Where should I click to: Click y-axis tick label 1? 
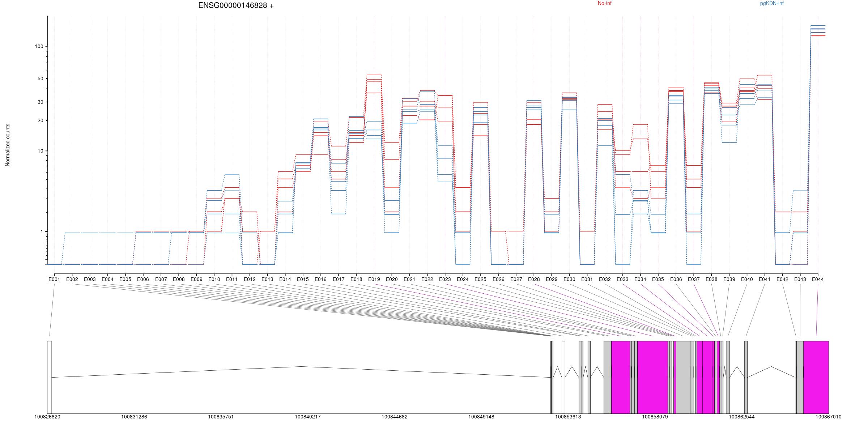pos(42,231)
